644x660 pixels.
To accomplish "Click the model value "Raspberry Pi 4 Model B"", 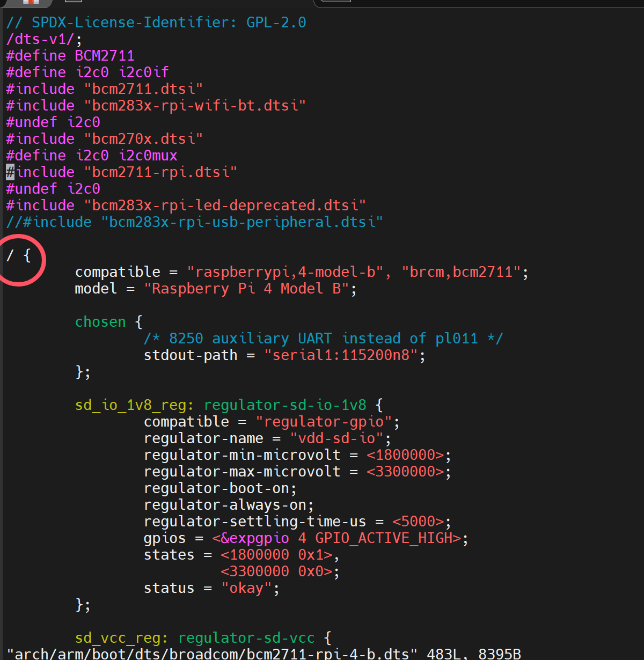I will (x=250, y=289).
